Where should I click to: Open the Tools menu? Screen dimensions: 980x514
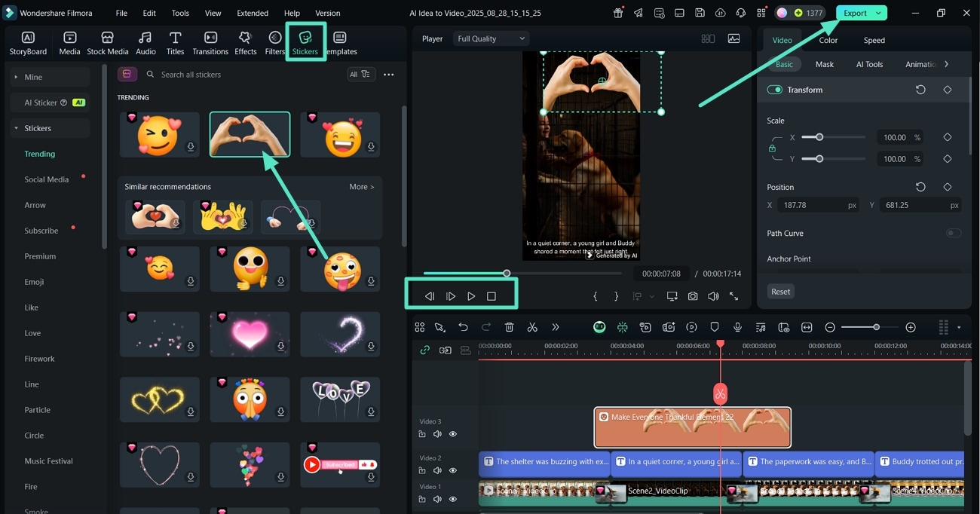click(x=180, y=13)
